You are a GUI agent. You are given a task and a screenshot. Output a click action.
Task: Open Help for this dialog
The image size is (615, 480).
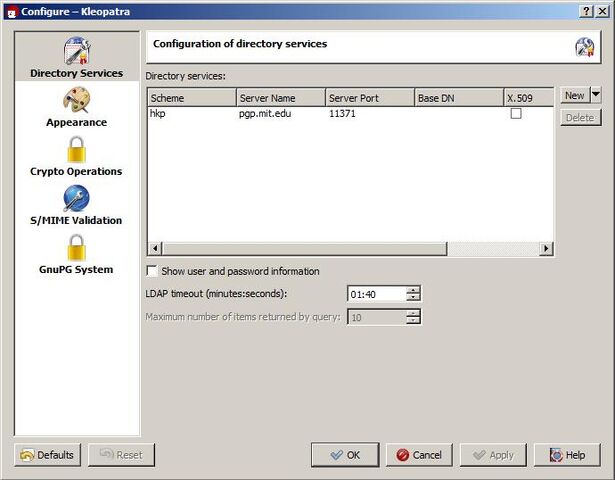click(x=567, y=455)
